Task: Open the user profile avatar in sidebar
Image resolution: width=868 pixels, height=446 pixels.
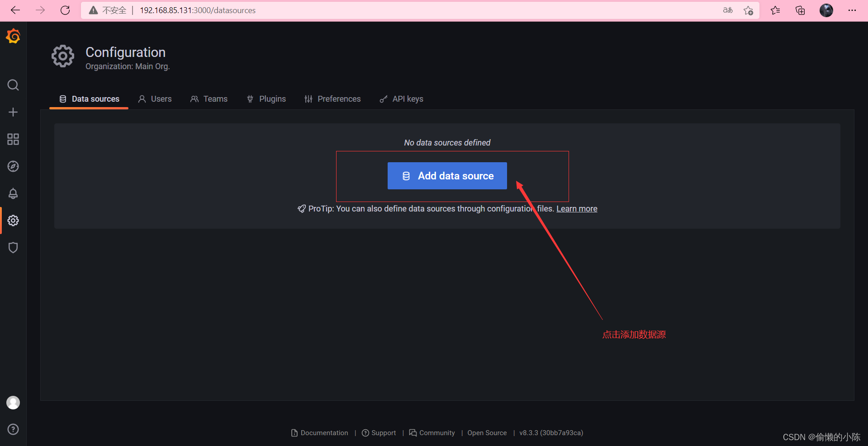Action: click(13, 403)
